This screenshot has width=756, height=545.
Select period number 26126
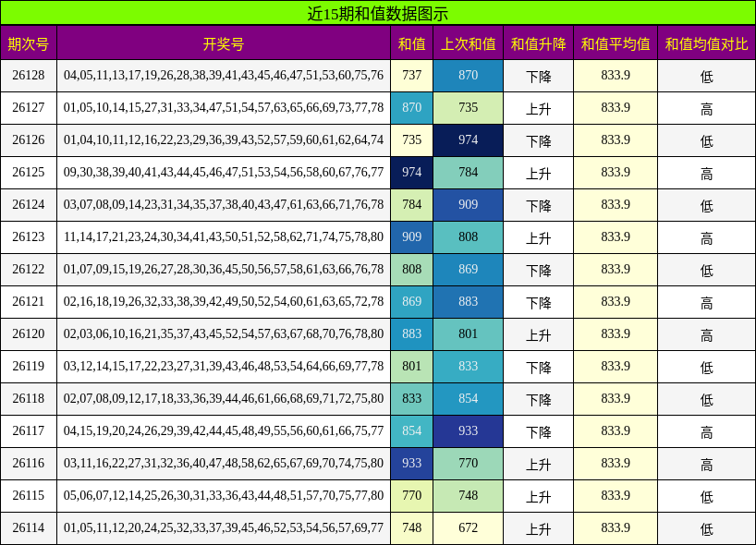[x=29, y=139]
